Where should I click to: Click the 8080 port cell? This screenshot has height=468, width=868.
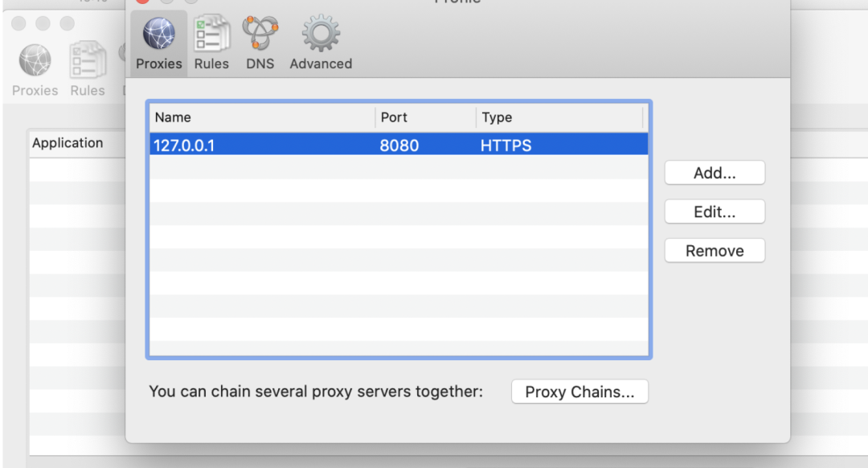(x=399, y=146)
